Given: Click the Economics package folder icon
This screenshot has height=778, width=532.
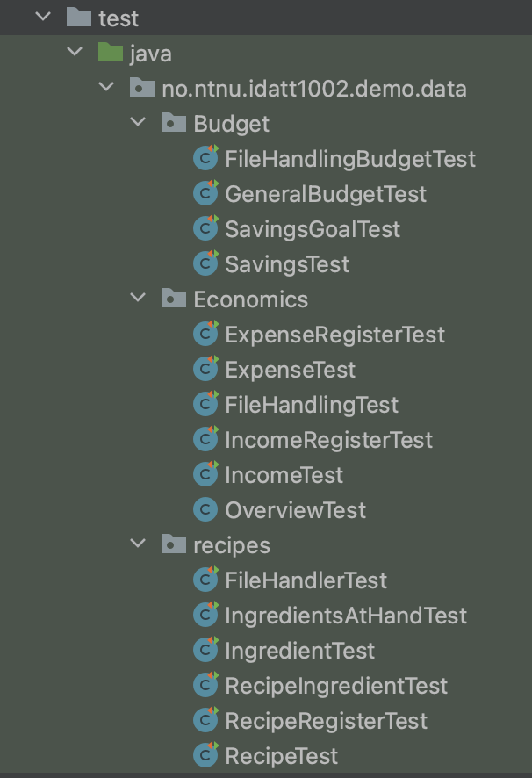Looking at the screenshot, I should tap(174, 299).
